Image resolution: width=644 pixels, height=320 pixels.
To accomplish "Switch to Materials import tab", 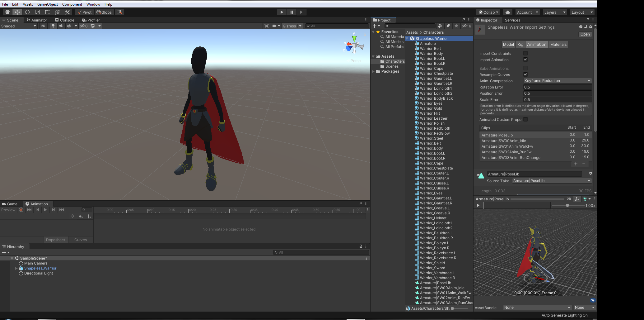I will pos(558,44).
